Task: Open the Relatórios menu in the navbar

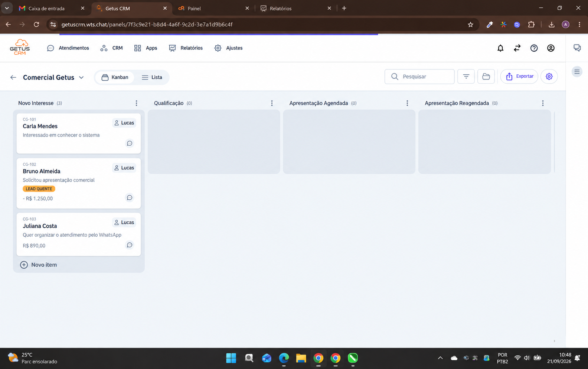Action: [x=186, y=48]
